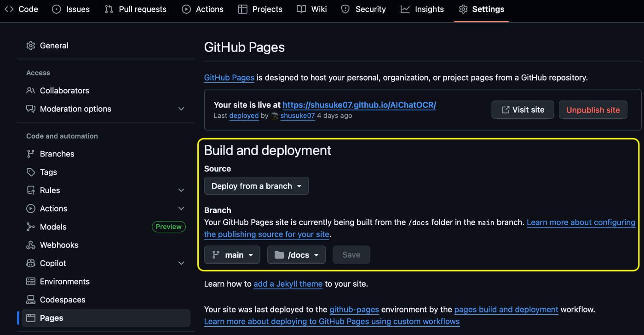Click the Tags tag icon
The image size is (644, 335).
tap(31, 172)
